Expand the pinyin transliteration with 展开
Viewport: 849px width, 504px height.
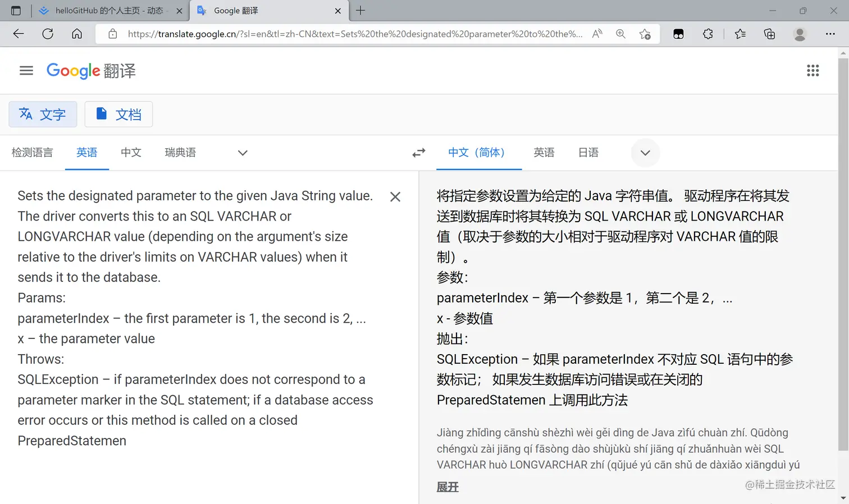tap(448, 487)
